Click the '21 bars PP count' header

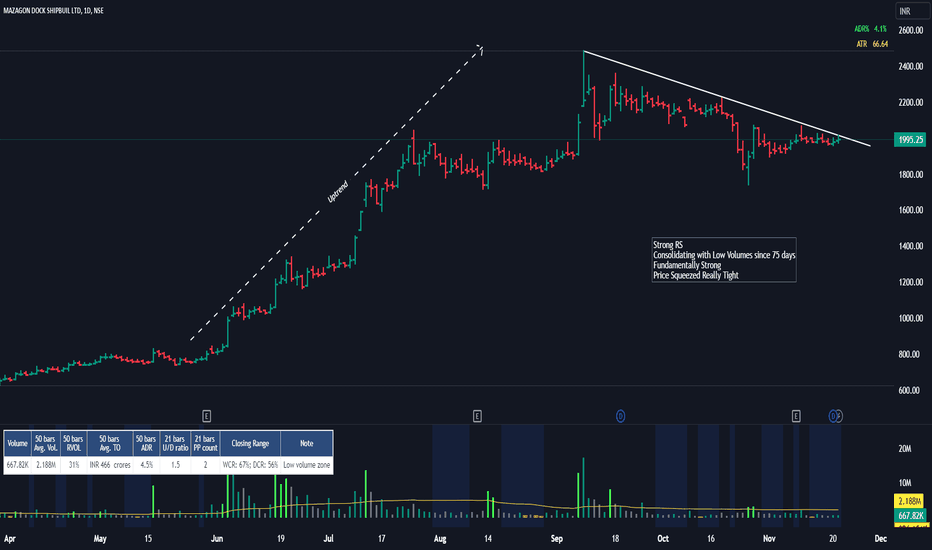click(205, 444)
